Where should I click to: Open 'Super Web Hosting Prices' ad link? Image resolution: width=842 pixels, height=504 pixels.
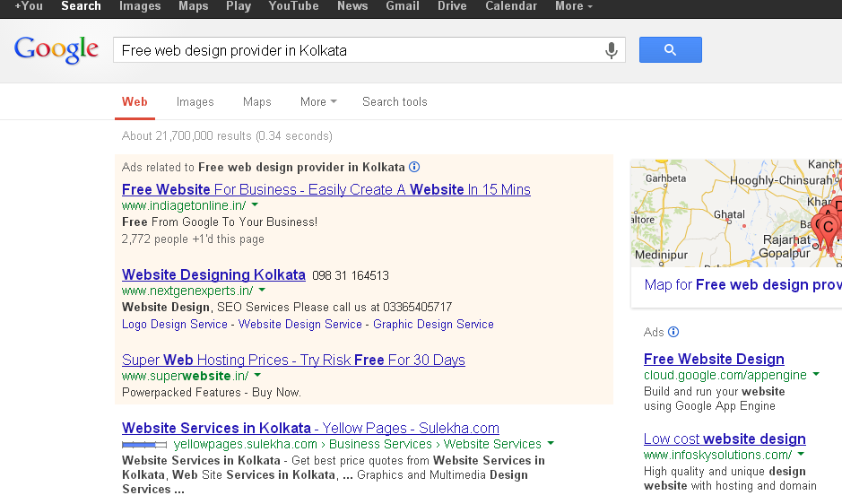(293, 360)
